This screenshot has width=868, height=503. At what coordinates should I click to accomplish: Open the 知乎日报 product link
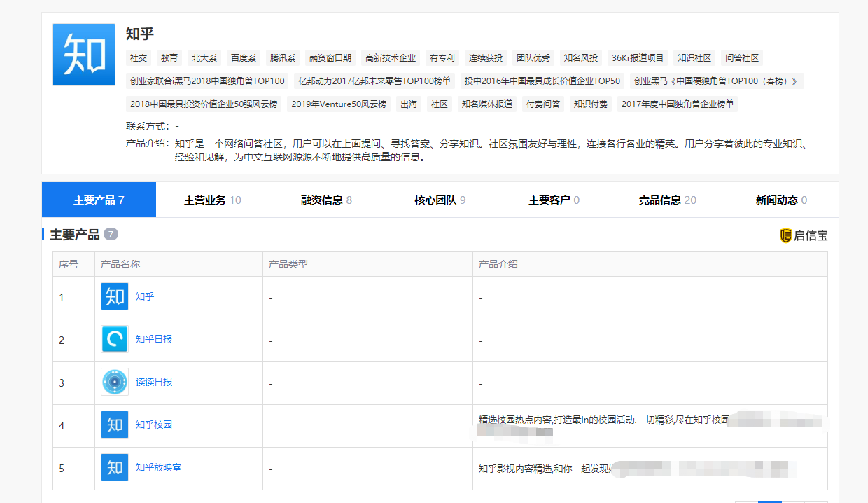pyautogui.click(x=154, y=340)
